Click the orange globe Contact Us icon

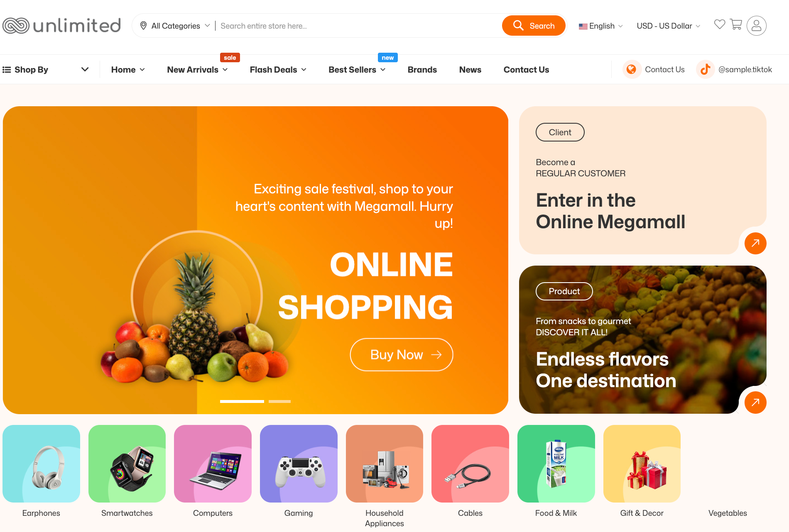[632, 69]
